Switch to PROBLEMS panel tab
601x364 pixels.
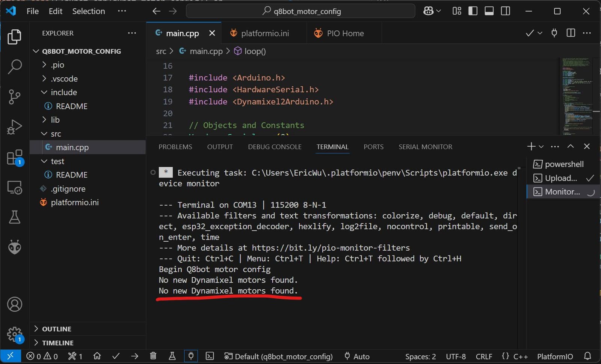(175, 147)
